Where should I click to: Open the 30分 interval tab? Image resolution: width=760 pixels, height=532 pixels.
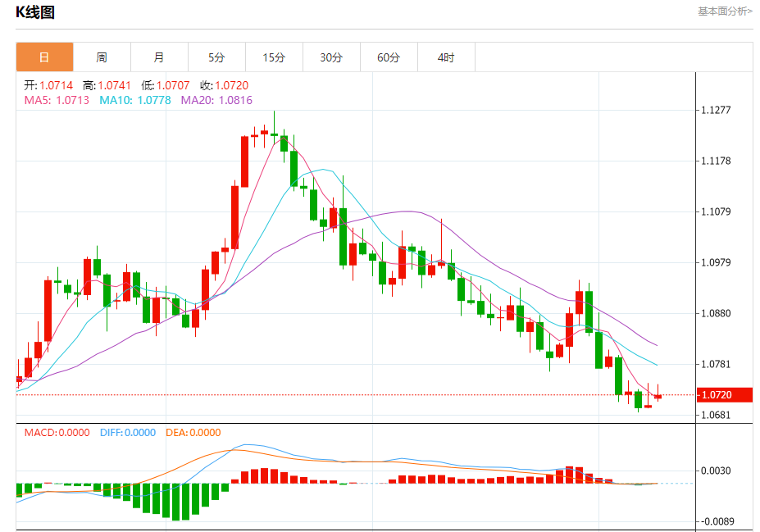331,57
